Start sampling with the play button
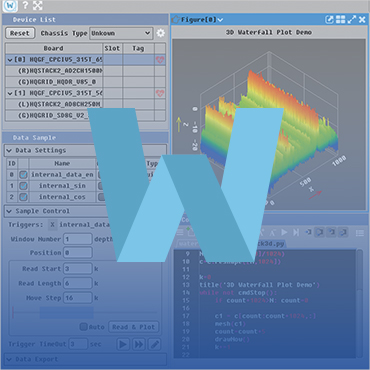 tap(123, 344)
